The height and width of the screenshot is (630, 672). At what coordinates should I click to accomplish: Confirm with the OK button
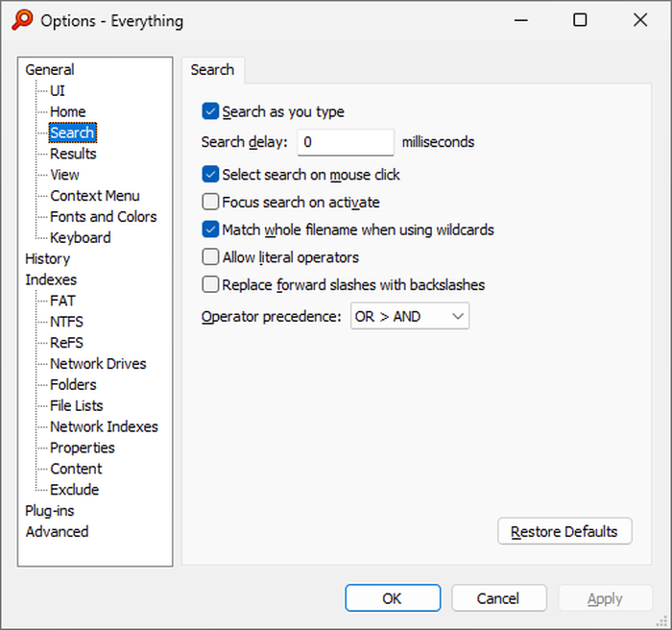tap(393, 598)
